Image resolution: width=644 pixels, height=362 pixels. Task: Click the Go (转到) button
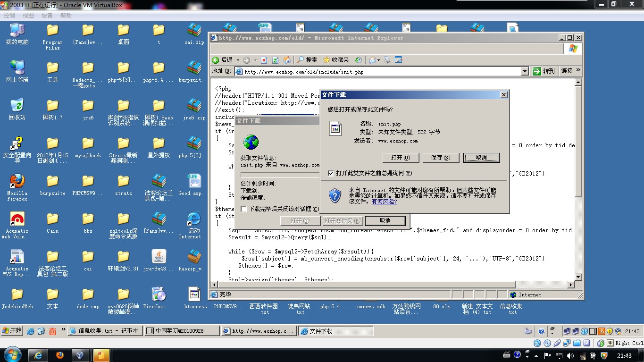[544, 71]
